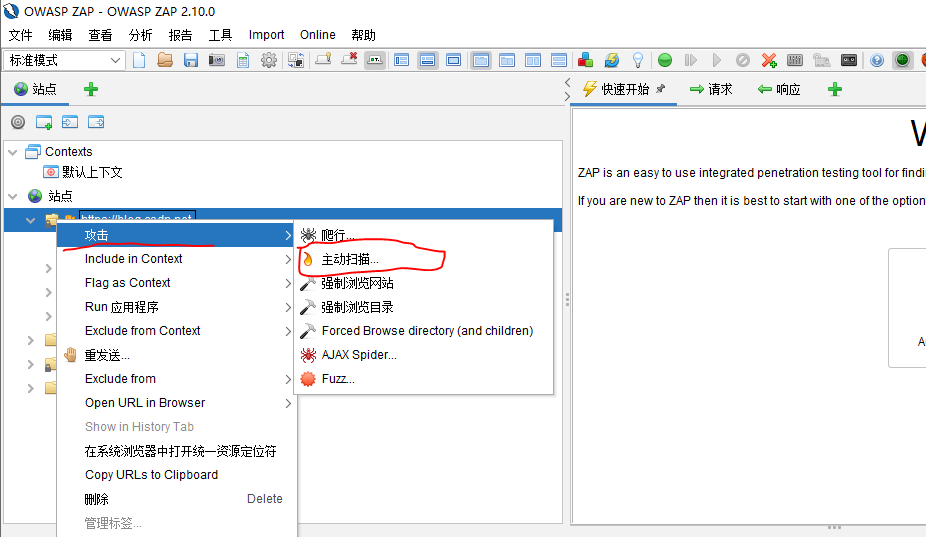The height and width of the screenshot is (537, 926).
Task: Switch to the 响应 tab
Action: click(779, 89)
